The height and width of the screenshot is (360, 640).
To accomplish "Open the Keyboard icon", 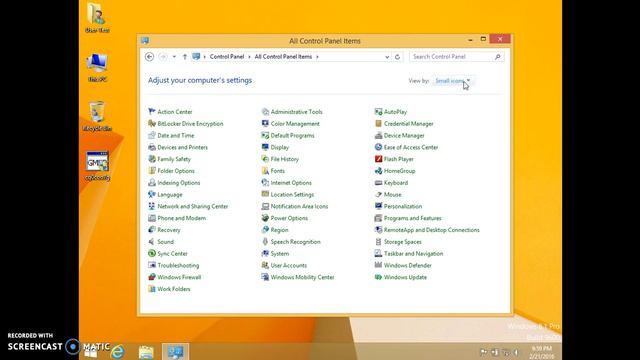I will (x=378, y=182).
